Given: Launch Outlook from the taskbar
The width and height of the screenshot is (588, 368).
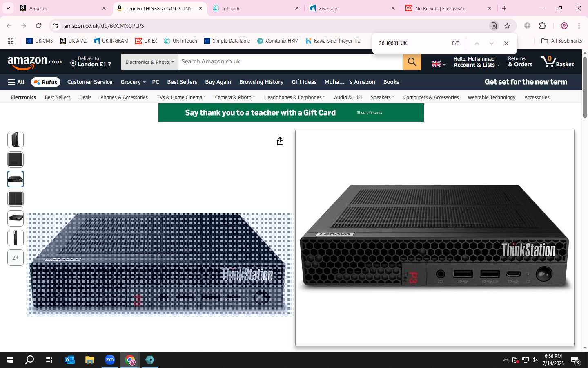Looking at the screenshot, I should 69,360.
